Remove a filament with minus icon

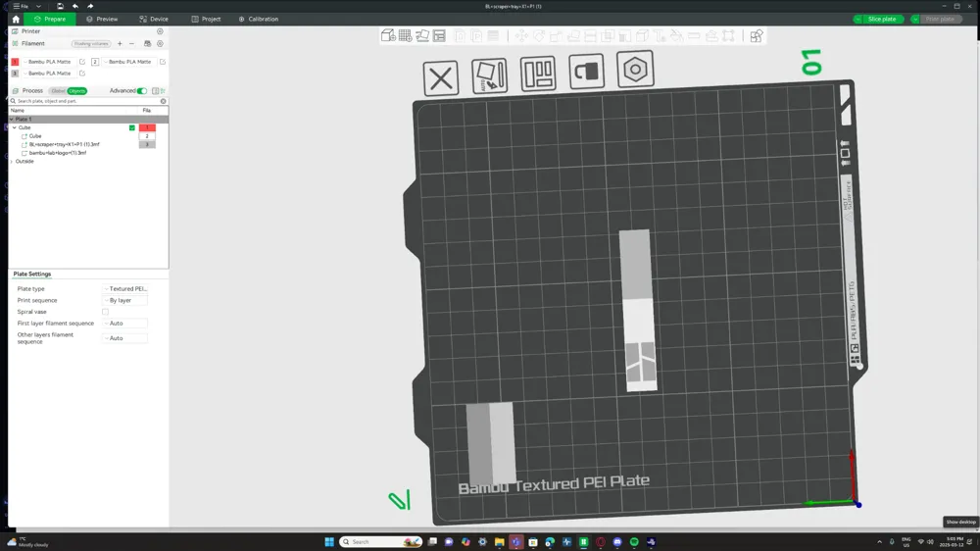[x=132, y=44]
